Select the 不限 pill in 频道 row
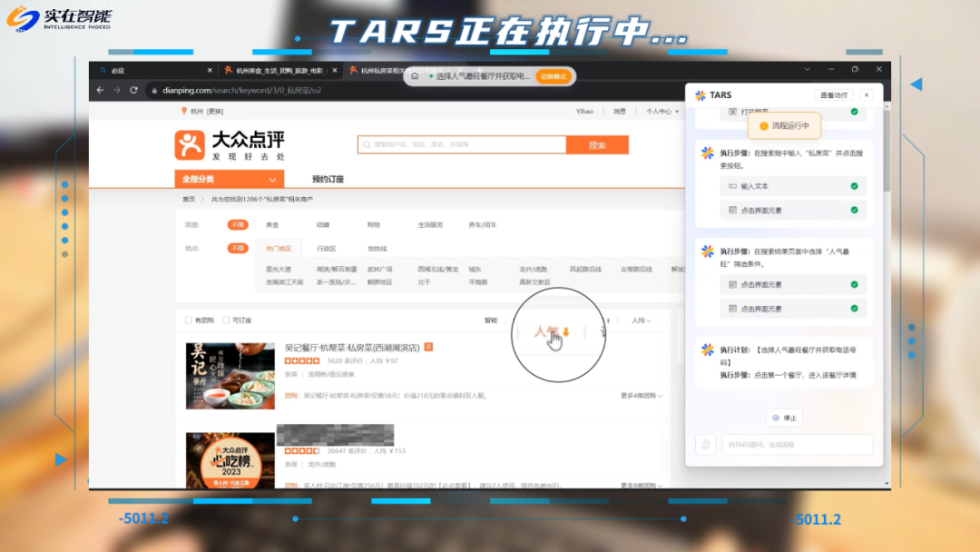 click(238, 224)
